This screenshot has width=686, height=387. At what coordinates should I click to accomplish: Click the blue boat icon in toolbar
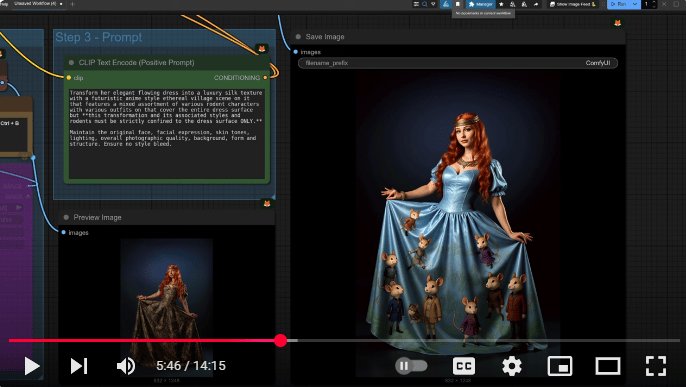click(446, 4)
